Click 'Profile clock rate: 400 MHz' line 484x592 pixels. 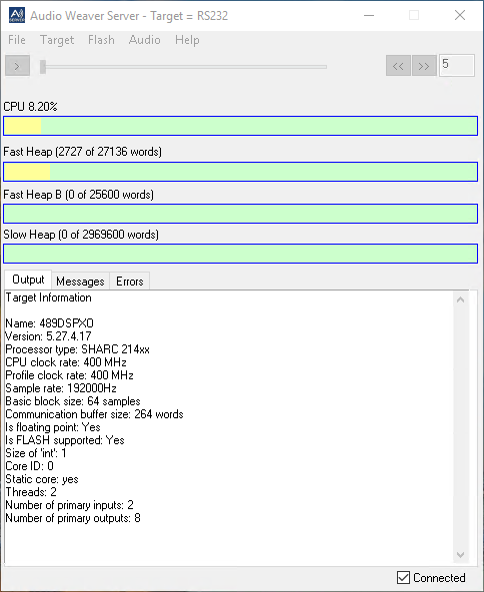click(69, 375)
